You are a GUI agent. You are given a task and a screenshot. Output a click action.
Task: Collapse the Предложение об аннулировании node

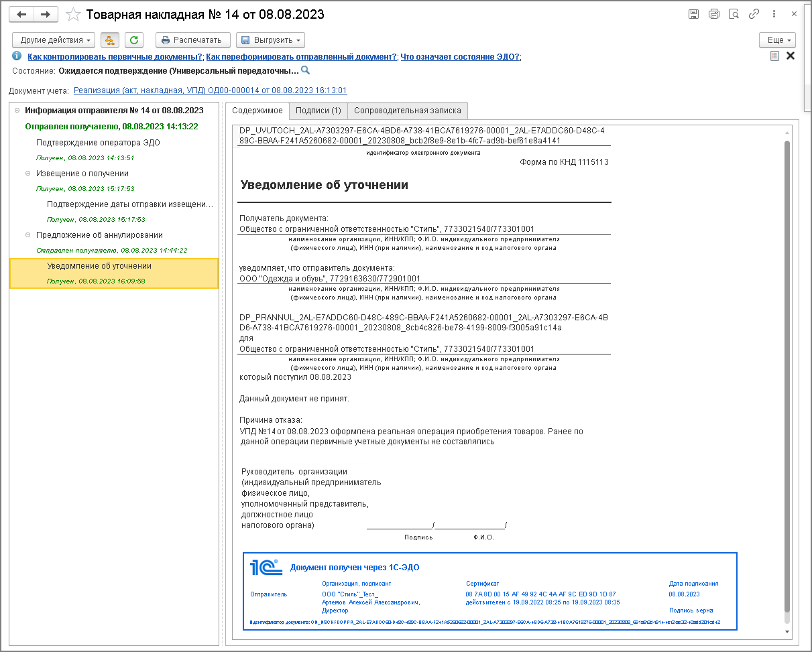click(x=28, y=235)
